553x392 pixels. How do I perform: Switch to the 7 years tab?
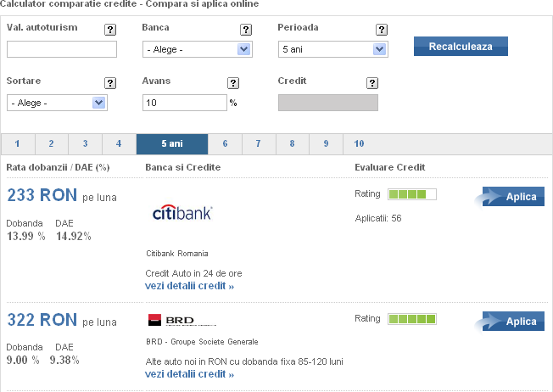click(x=259, y=144)
